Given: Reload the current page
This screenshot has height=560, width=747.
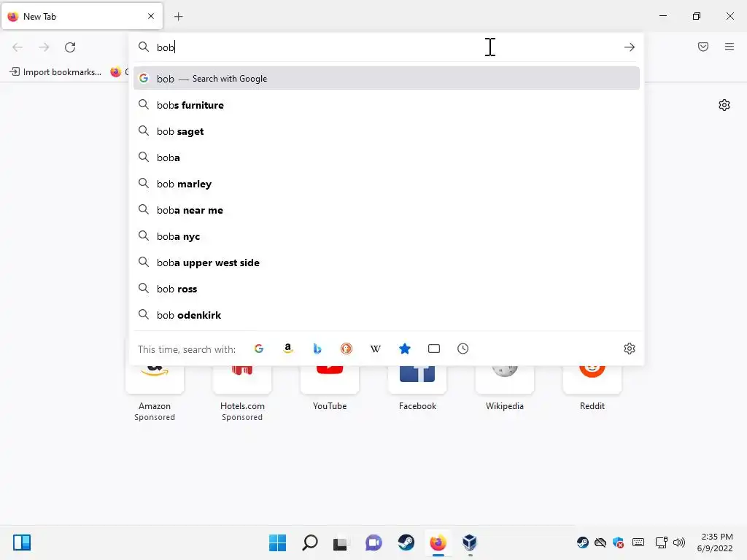Looking at the screenshot, I should coord(70,47).
